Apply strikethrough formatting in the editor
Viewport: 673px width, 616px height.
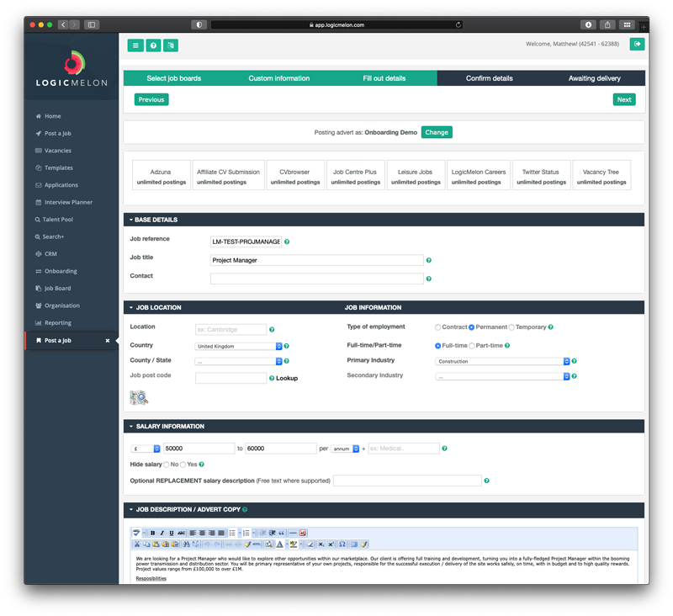point(181,533)
